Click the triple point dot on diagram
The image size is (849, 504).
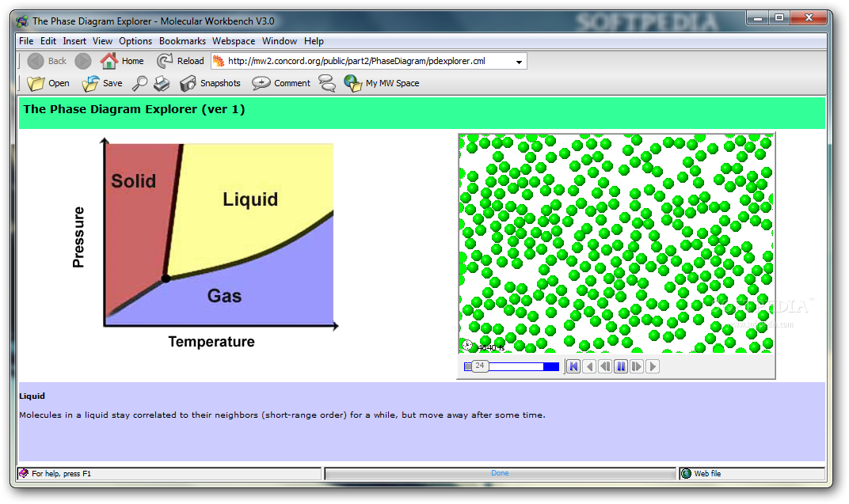[x=166, y=279]
